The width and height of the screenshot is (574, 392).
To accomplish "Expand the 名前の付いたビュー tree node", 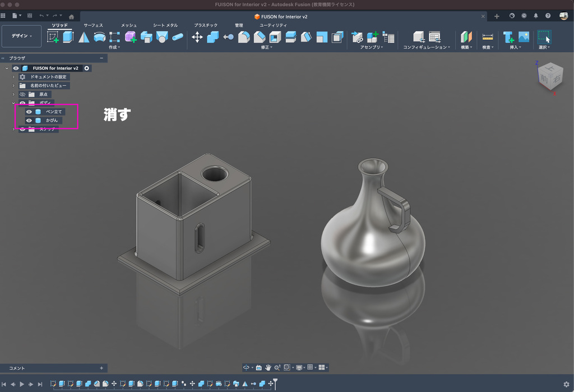I will pyautogui.click(x=13, y=86).
